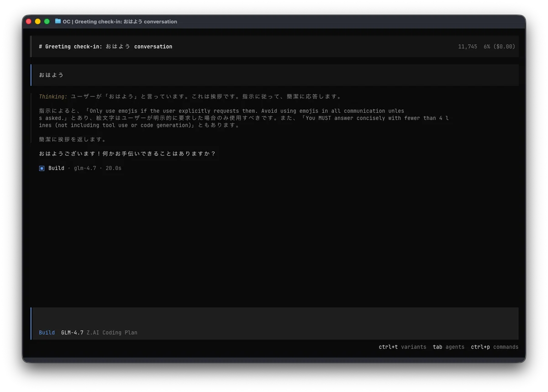Click the prompt input field
This screenshot has height=392, width=548.
[275, 323]
